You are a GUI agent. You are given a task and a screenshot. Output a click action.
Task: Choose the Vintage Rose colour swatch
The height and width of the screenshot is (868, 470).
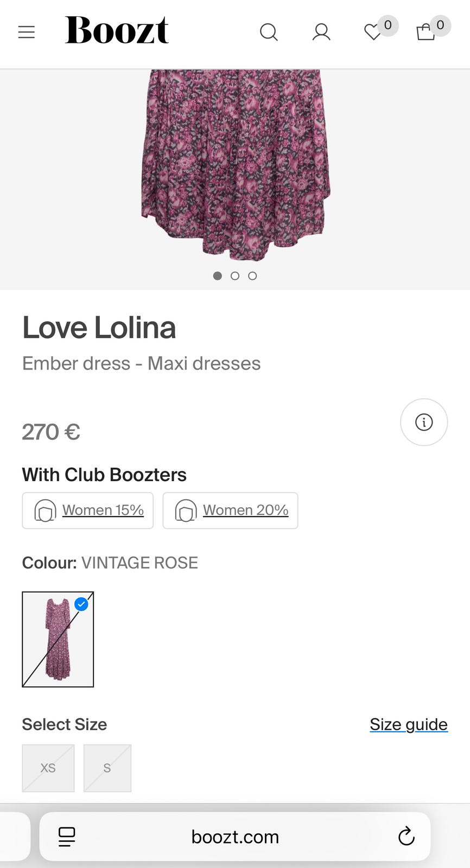58,639
